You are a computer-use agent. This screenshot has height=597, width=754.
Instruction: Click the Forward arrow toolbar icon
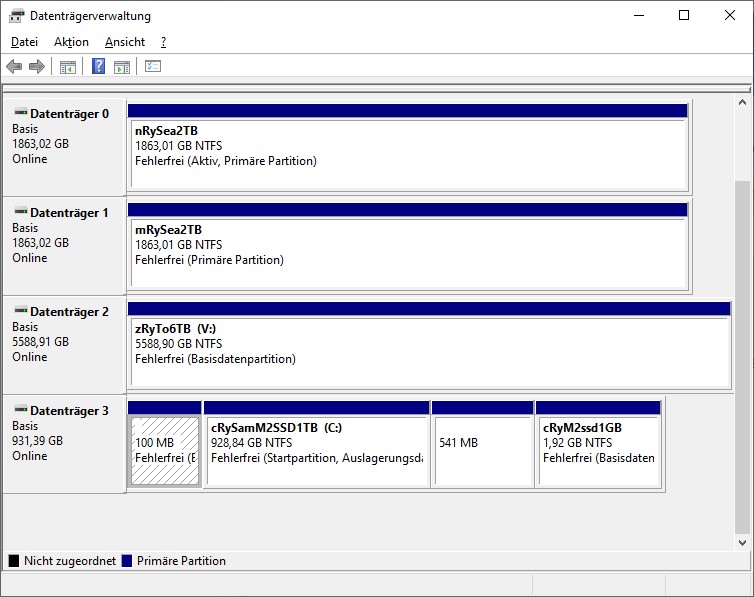[x=37, y=67]
